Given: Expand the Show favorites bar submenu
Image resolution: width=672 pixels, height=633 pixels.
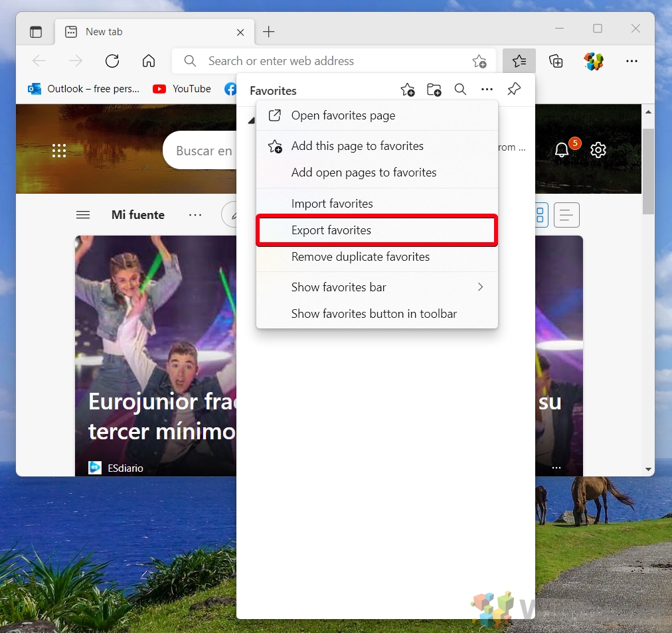Looking at the screenshot, I should pyautogui.click(x=377, y=287).
